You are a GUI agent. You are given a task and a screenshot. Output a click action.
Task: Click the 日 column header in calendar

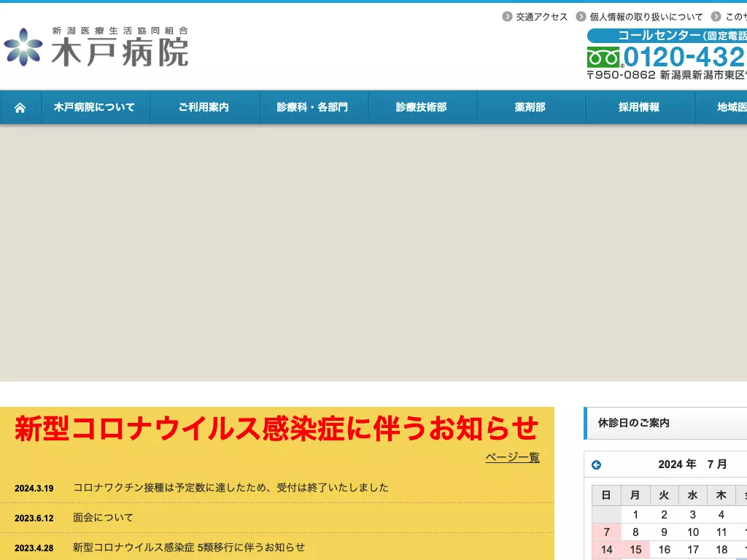pyautogui.click(x=606, y=495)
